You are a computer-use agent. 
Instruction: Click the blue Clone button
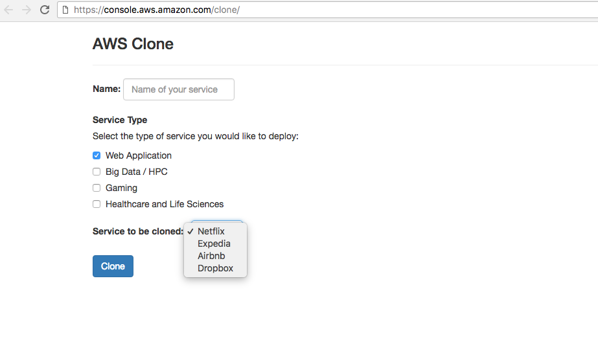click(x=113, y=266)
